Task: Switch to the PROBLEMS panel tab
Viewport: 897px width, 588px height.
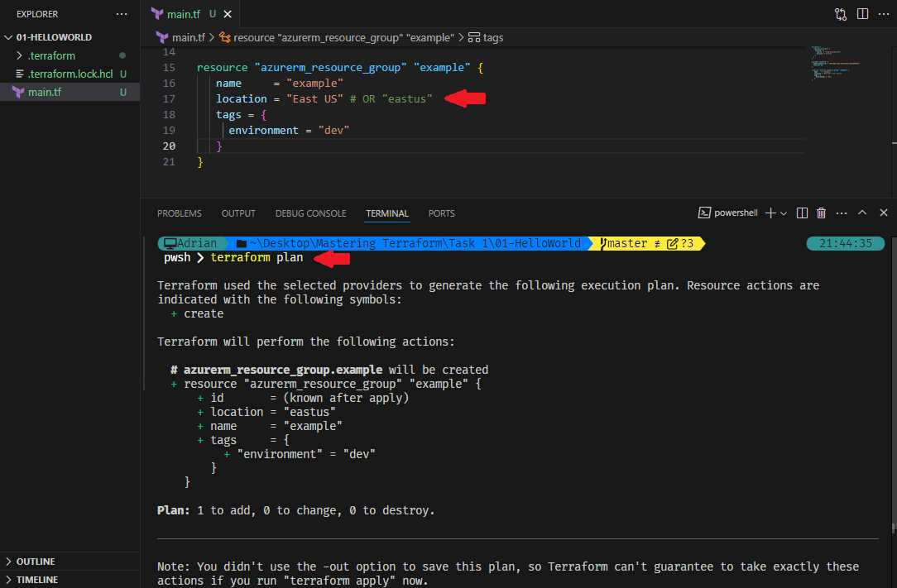Action: 179,213
